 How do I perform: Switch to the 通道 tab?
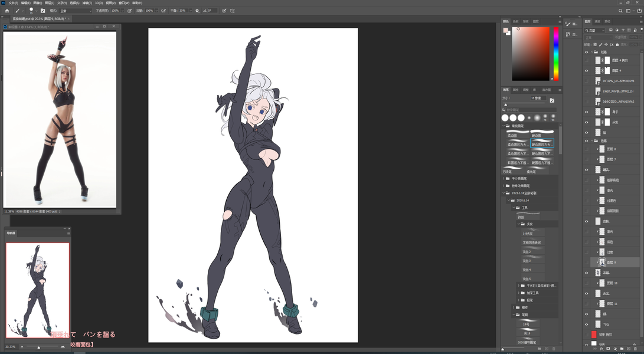tap(597, 21)
